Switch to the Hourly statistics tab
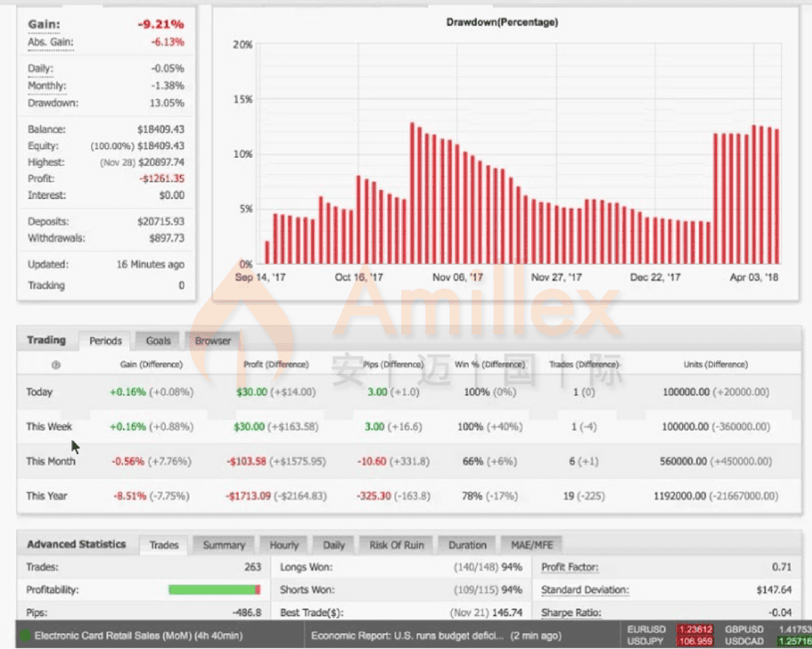The width and height of the screenshot is (812, 649). click(x=284, y=545)
